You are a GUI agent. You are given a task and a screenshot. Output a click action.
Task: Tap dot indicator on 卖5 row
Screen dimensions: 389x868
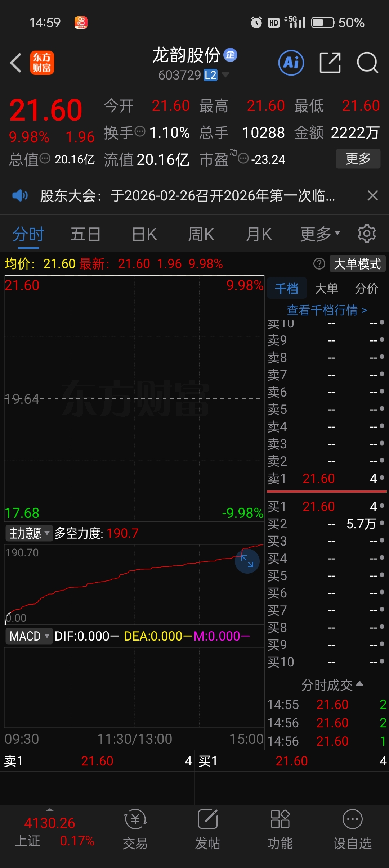[x=382, y=408]
